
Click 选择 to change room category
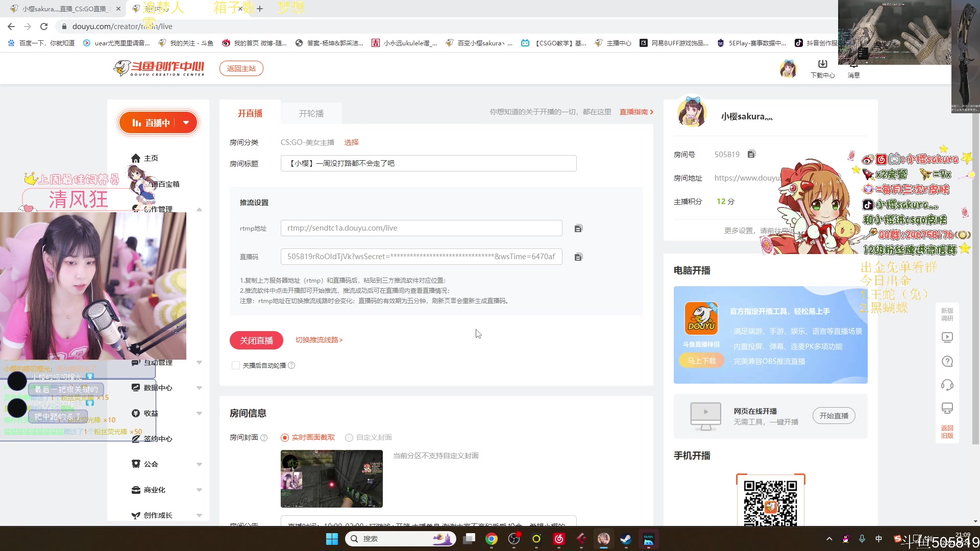pyautogui.click(x=351, y=142)
